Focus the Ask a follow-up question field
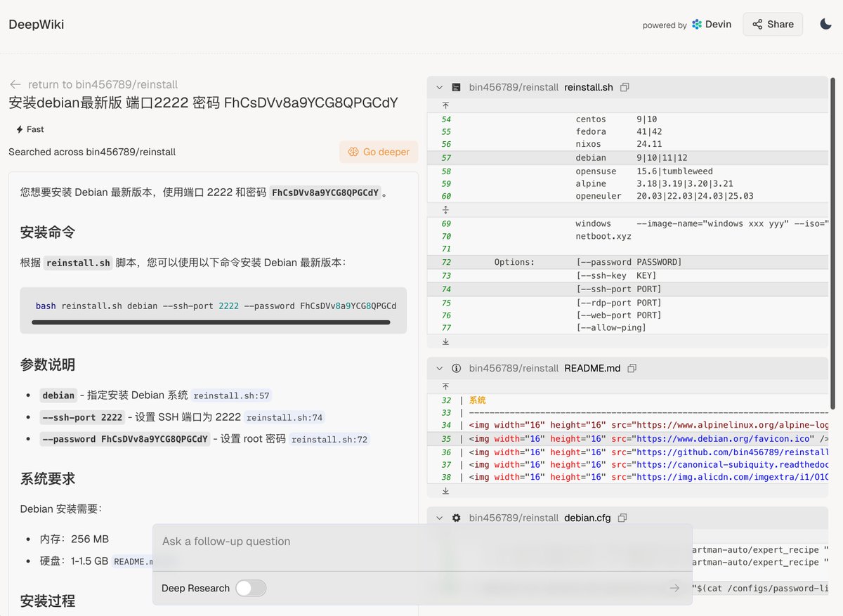The height and width of the screenshot is (616, 843). pyautogui.click(x=421, y=542)
